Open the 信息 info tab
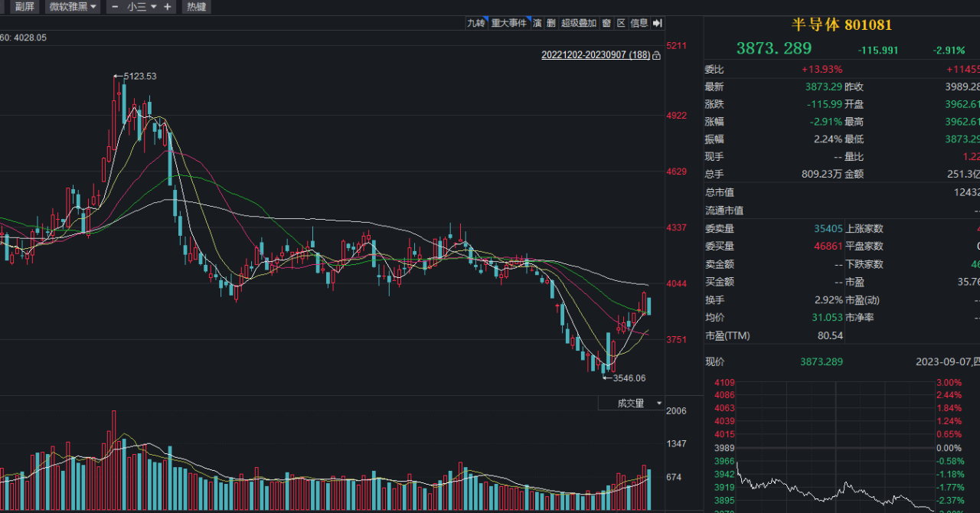Viewport: 980px width, 513px height. click(639, 24)
